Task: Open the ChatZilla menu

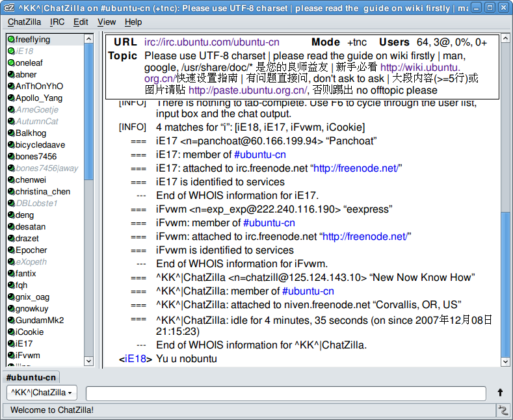Action: click(24, 22)
